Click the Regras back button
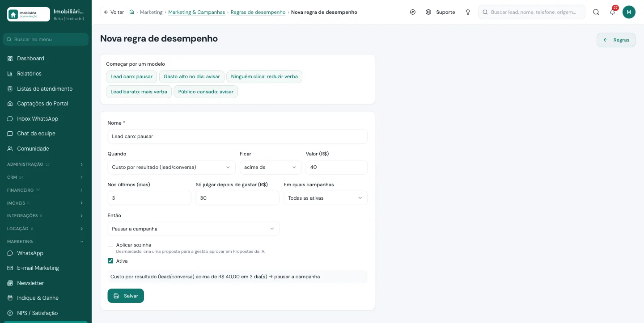Image resolution: width=644 pixels, height=323 pixels. [616, 40]
